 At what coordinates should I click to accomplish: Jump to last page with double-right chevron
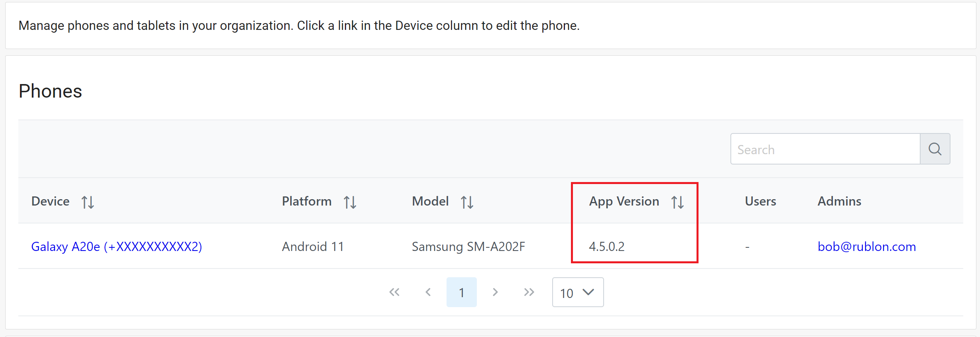pyautogui.click(x=529, y=292)
